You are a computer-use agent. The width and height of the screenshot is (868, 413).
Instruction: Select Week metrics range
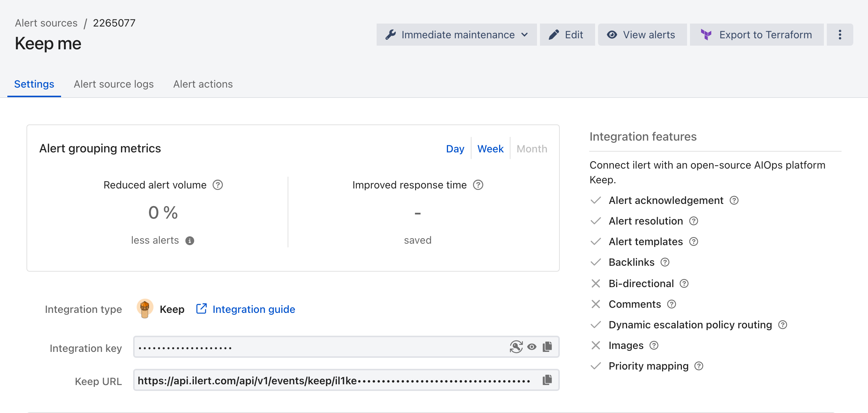pyautogui.click(x=490, y=149)
